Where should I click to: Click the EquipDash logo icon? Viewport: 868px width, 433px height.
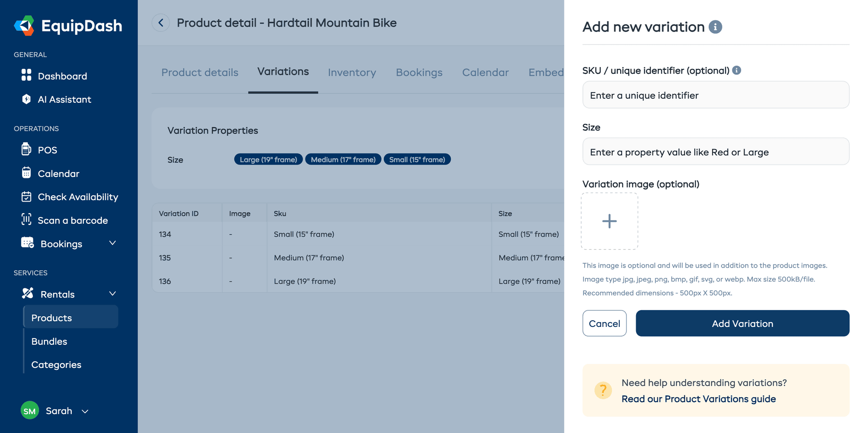click(x=25, y=26)
